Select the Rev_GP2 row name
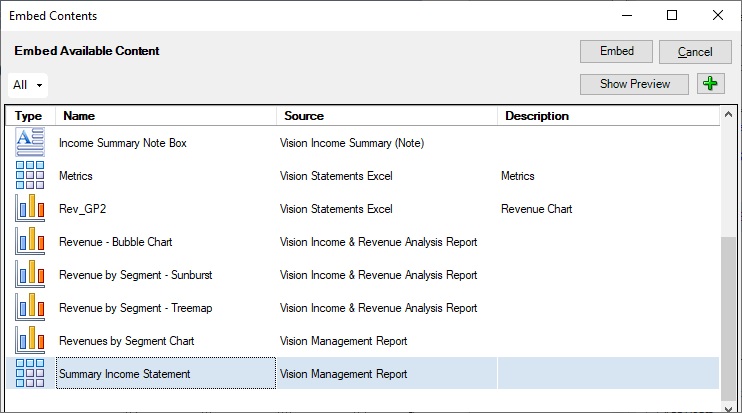 click(x=81, y=209)
